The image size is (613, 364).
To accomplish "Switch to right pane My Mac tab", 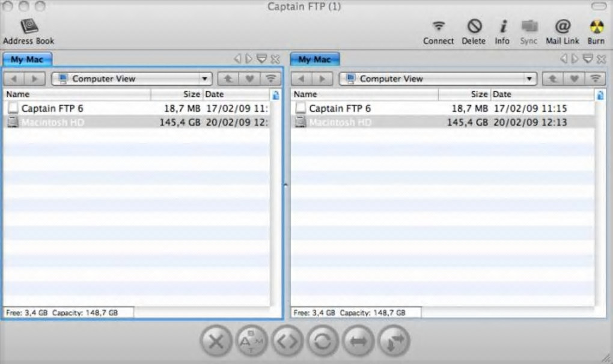I will click(315, 59).
